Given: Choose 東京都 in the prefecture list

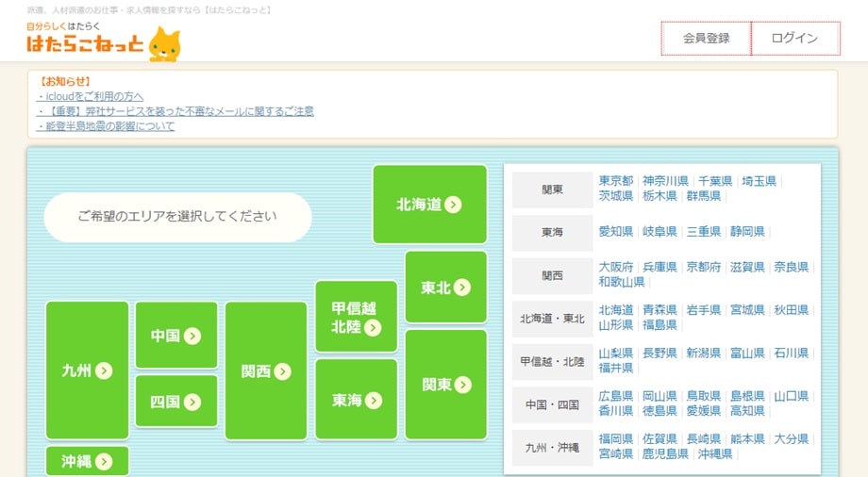Looking at the screenshot, I should click(x=616, y=181).
